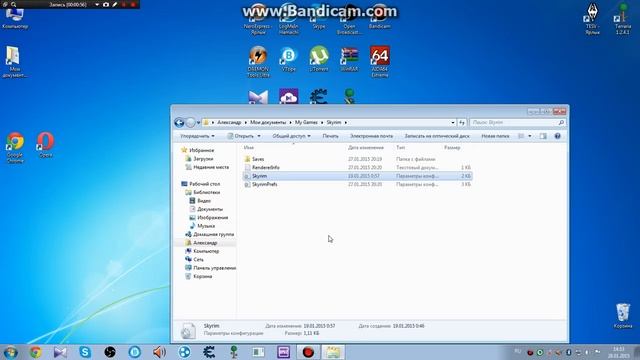Open the DAEMON Tools Lite desktop shortcut
The width and height of the screenshot is (640, 360).
coord(258,61)
